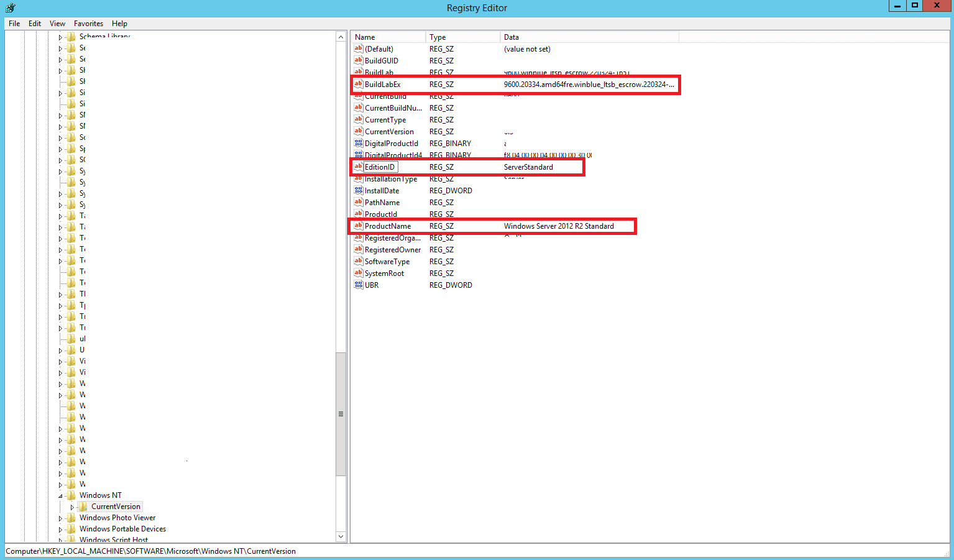
Task: Click the tree pane scroll up arrow
Action: pyautogui.click(x=341, y=37)
